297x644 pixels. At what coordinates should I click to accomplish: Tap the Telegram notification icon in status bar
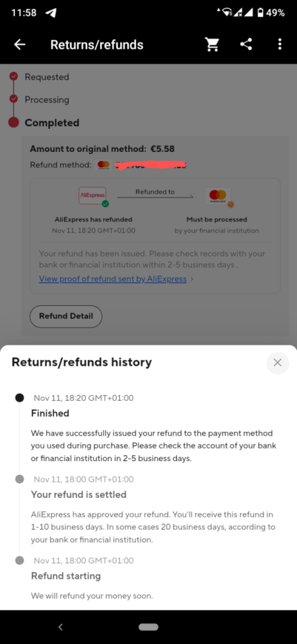click(x=50, y=13)
